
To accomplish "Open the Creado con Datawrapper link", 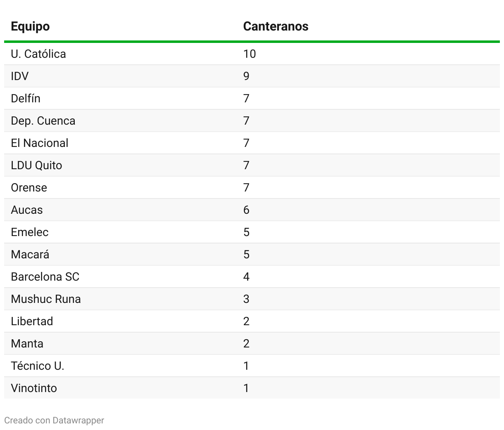I will pos(54,421).
